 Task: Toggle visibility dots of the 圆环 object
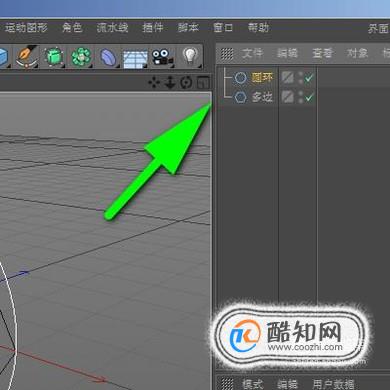[x=301, y=78]
